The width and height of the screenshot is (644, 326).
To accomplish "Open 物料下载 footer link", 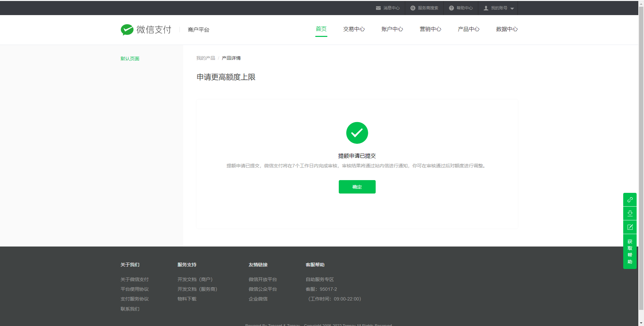I will pyautogui.click(x=187, y=299).
